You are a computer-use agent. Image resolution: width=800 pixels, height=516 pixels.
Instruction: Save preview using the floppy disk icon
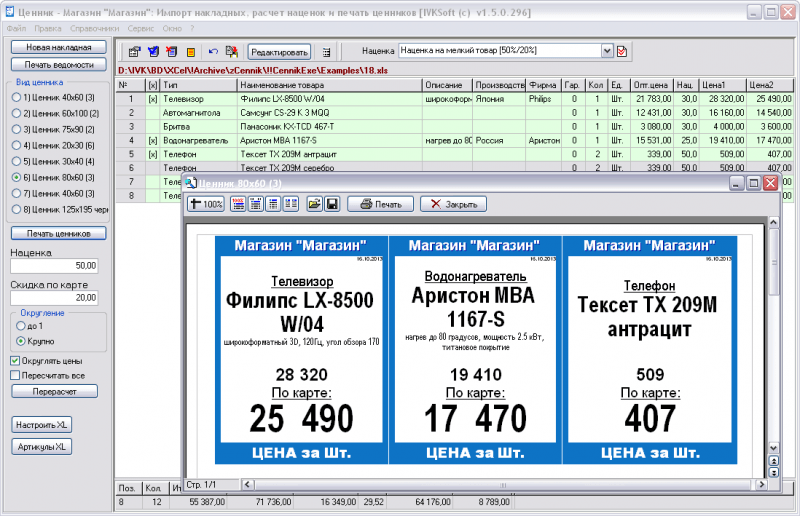(332, 204)
